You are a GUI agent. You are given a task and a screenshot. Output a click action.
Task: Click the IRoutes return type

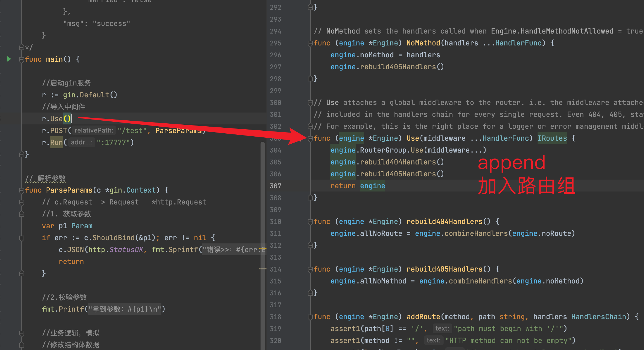[x=552, y=138]
